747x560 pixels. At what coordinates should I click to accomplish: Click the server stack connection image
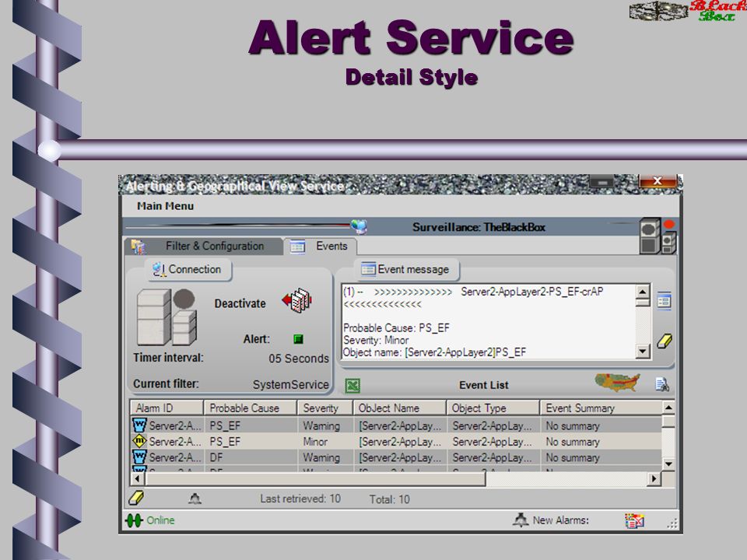pyautogui.click(x=167, y=317)
